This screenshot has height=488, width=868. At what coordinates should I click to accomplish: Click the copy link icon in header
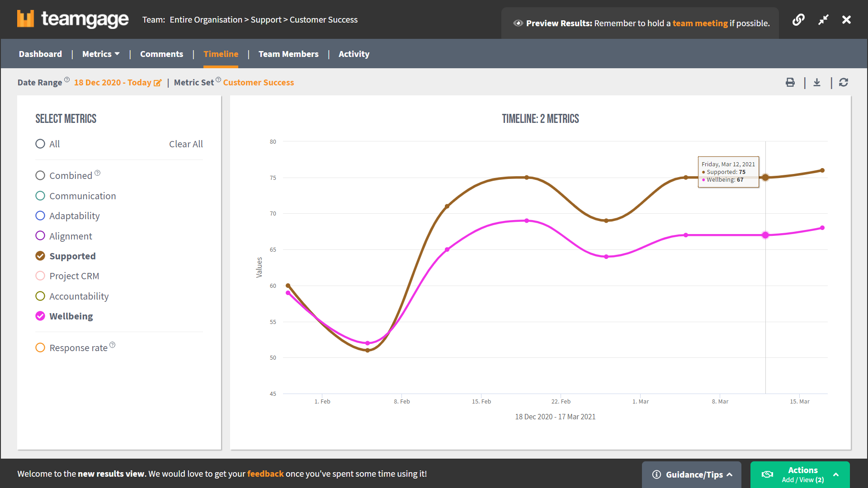(x=798, y=20)
